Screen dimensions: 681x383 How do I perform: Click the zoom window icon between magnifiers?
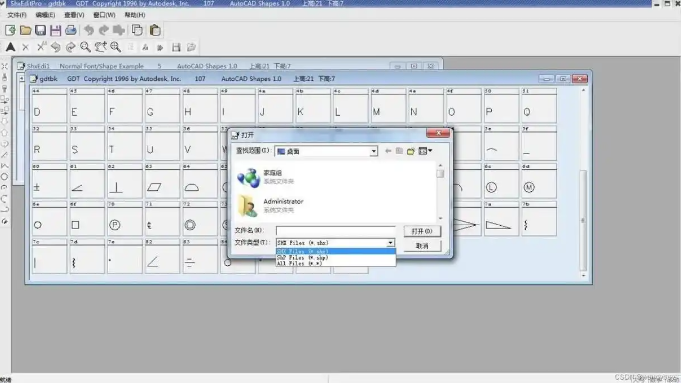[x=100, y=47]
